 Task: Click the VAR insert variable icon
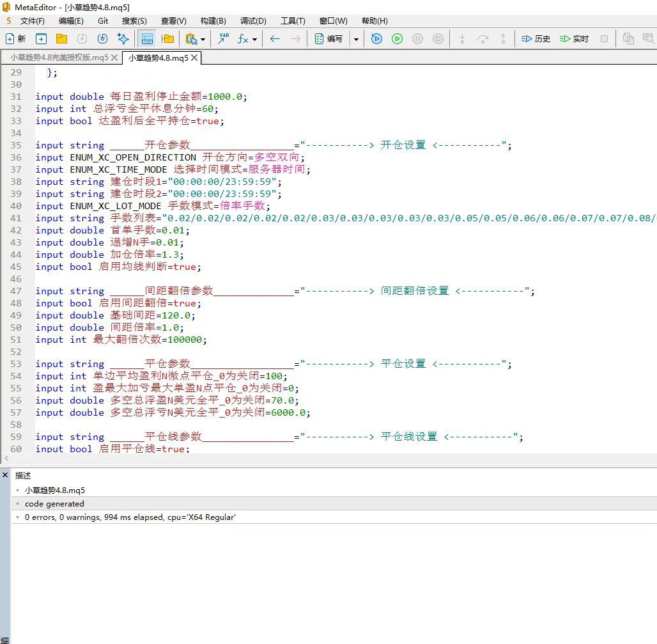coord(223,39)
